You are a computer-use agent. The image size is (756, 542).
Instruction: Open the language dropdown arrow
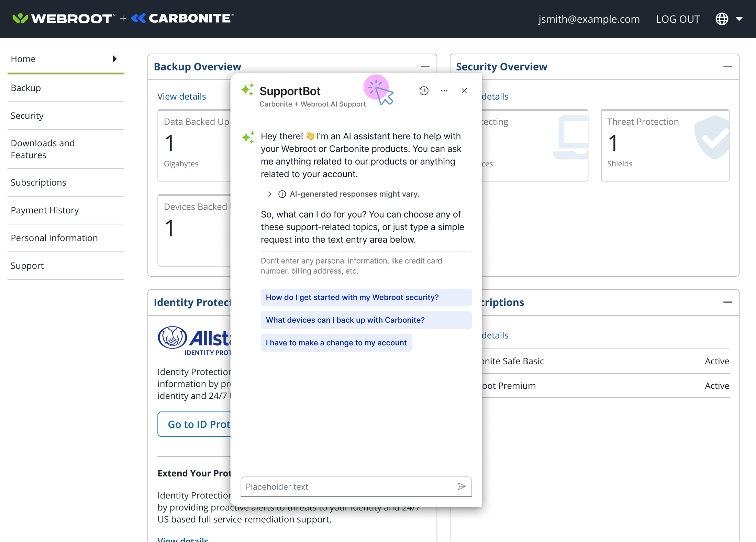coord(739,19)
